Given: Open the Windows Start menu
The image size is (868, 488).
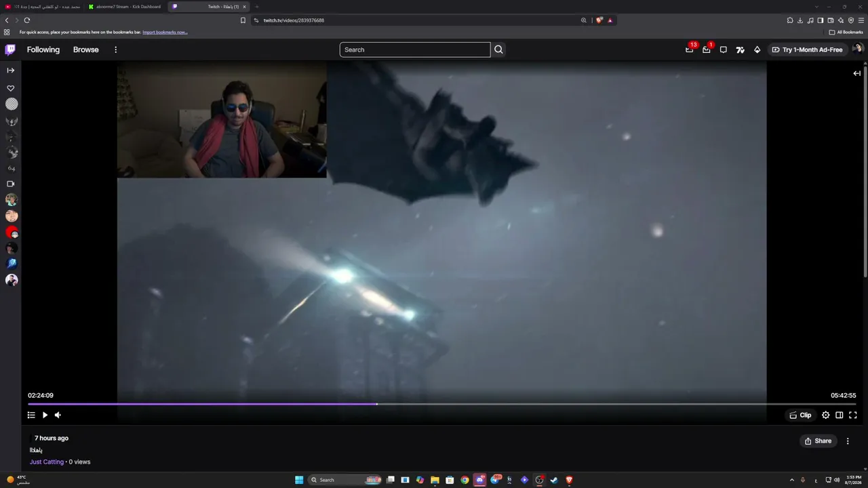Looking at the screenshot, I should (x=299, y=480).
